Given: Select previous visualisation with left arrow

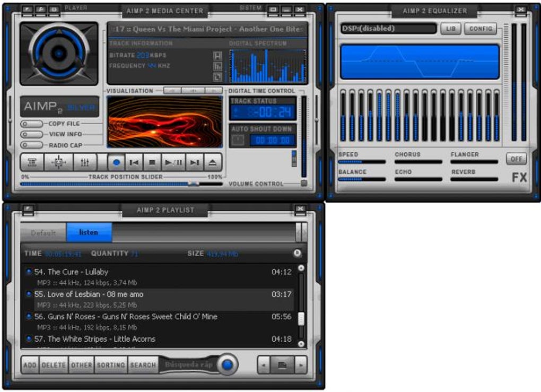Looking at the screenshot, I should click(172, 91).
